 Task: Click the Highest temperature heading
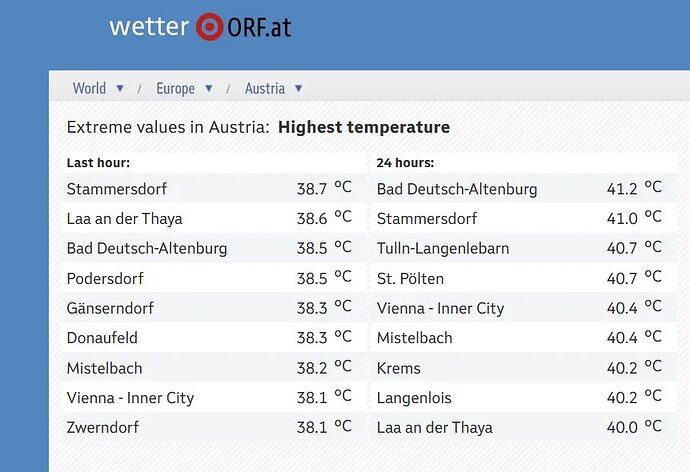(364, 127)
